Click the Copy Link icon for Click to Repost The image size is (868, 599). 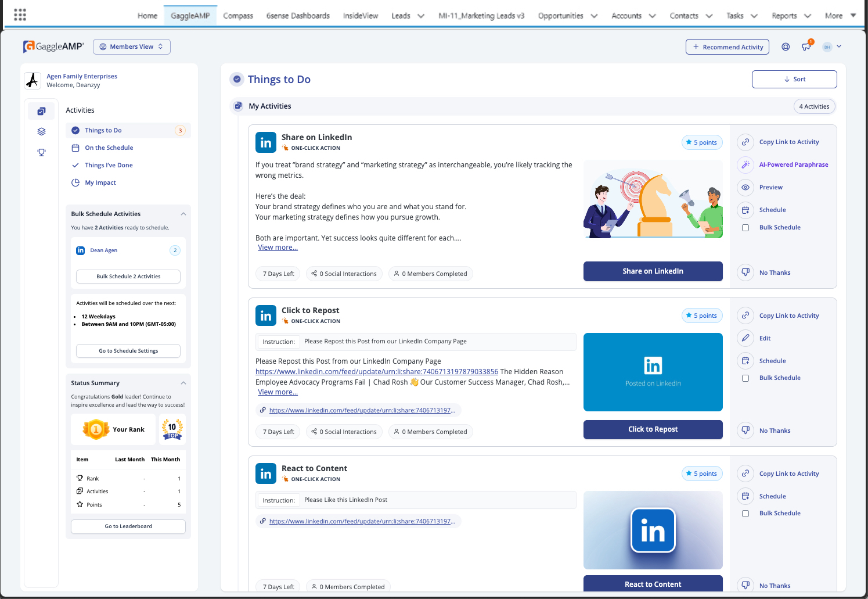(x=745, y=315)
